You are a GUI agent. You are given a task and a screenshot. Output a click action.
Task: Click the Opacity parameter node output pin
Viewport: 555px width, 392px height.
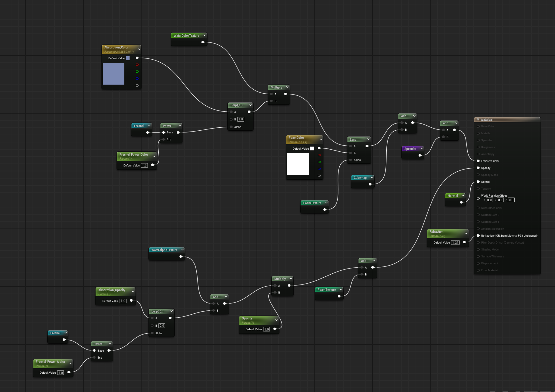click(275, 329)
